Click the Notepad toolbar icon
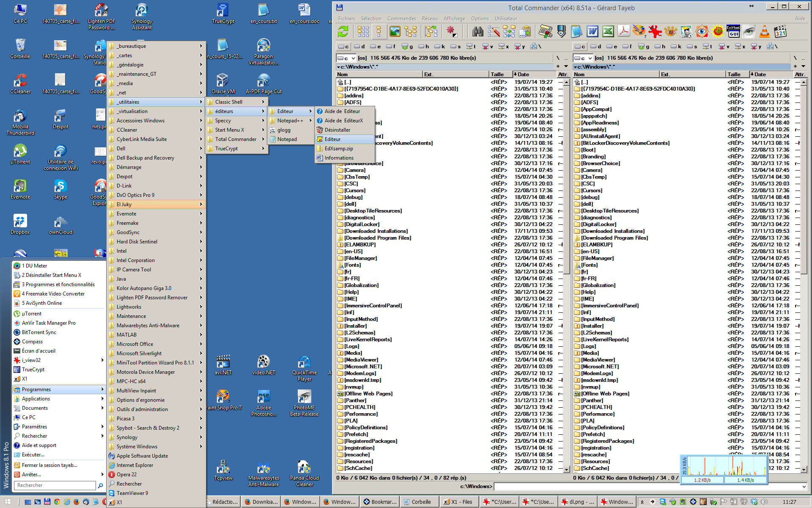This screenshot has height=508, width=812. click(576, 31)
